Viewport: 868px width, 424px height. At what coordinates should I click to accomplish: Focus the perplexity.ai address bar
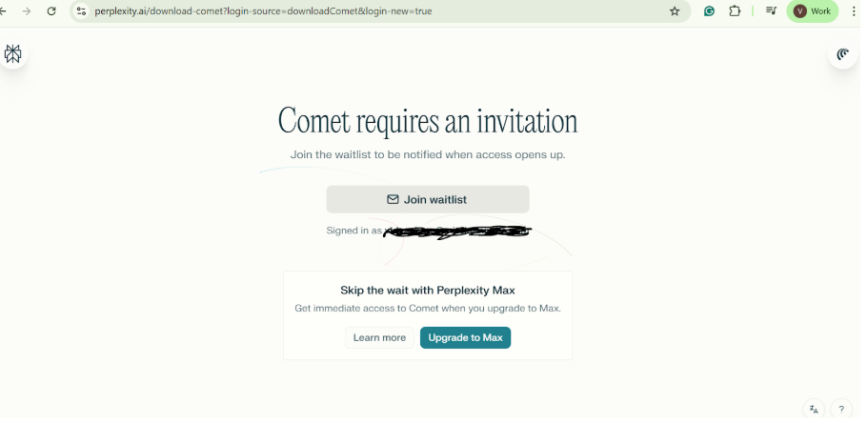pyautogui.click(x=376, y=11)
